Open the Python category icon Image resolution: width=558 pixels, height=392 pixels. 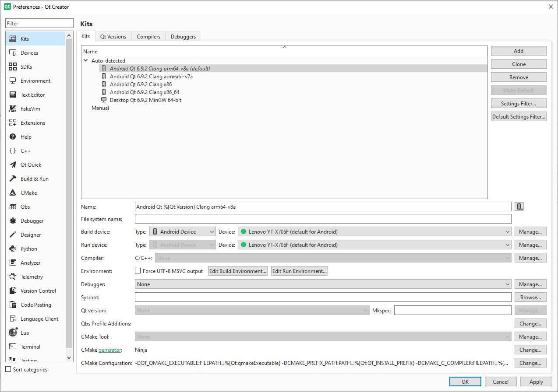coord(13,249)
